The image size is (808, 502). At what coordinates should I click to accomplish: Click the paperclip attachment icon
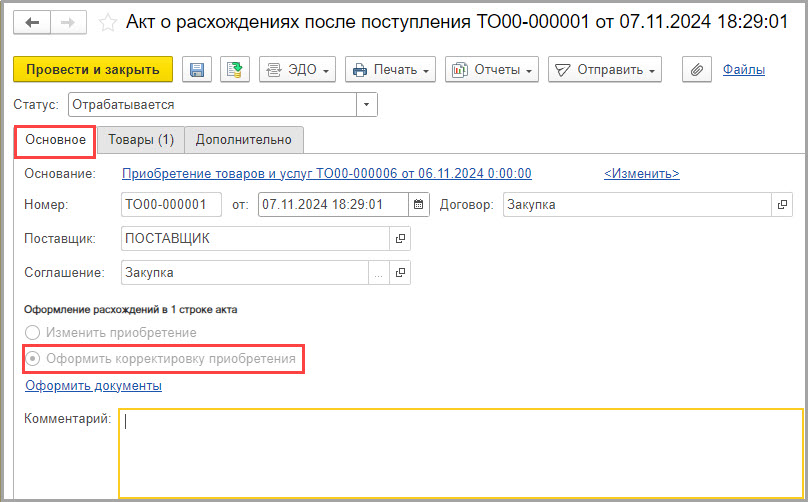click(x=697, y=70)
